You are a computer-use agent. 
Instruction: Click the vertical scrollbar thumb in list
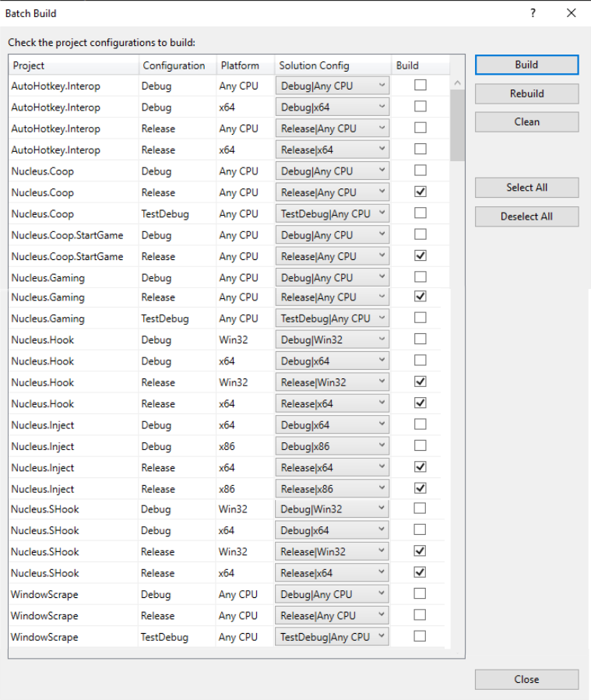click(457, 125)
